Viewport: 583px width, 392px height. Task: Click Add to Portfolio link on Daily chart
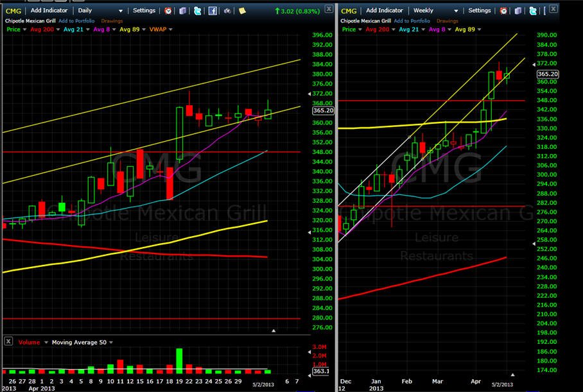[76, 21]
